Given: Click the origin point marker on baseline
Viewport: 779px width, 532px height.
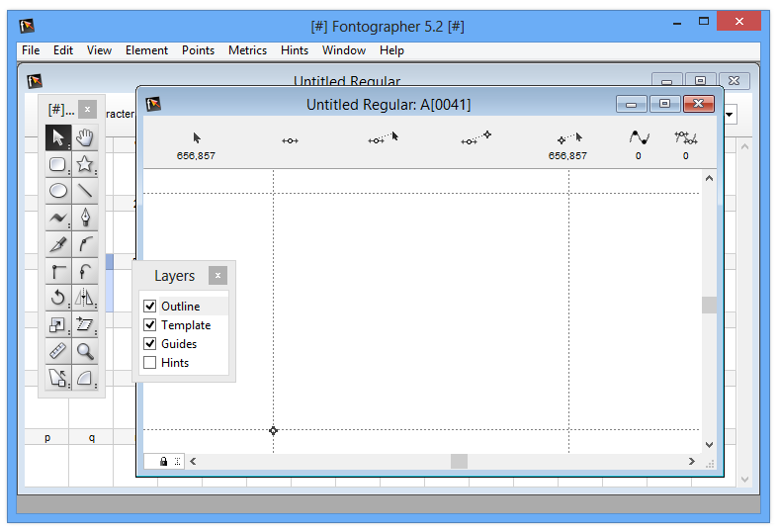Looking at the screenshot, I should click(273, 430).
